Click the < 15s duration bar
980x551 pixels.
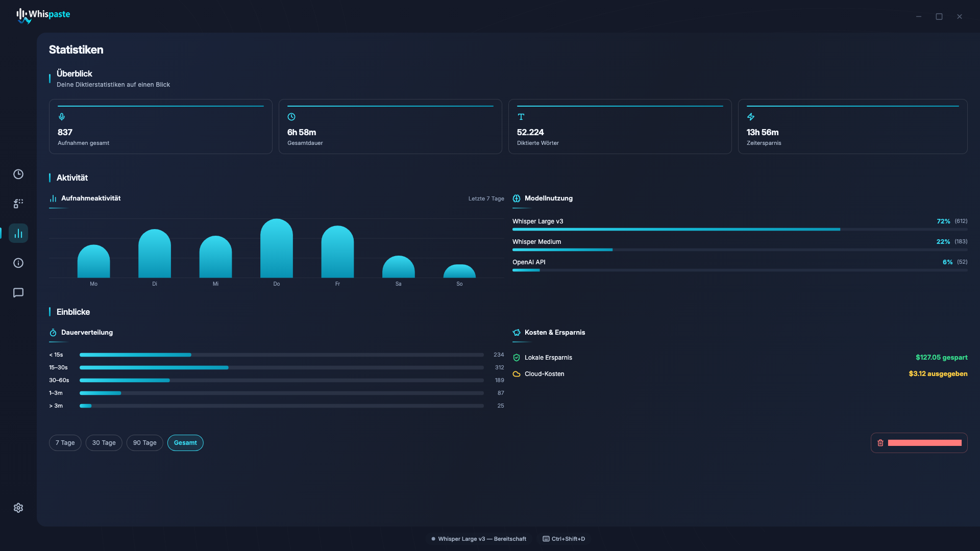pos(282,355)
